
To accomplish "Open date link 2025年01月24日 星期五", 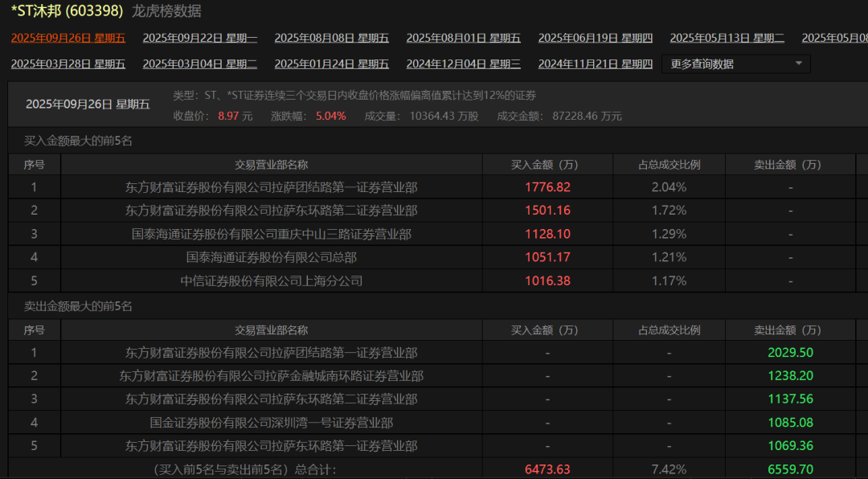I will click(x=332, y=64).
